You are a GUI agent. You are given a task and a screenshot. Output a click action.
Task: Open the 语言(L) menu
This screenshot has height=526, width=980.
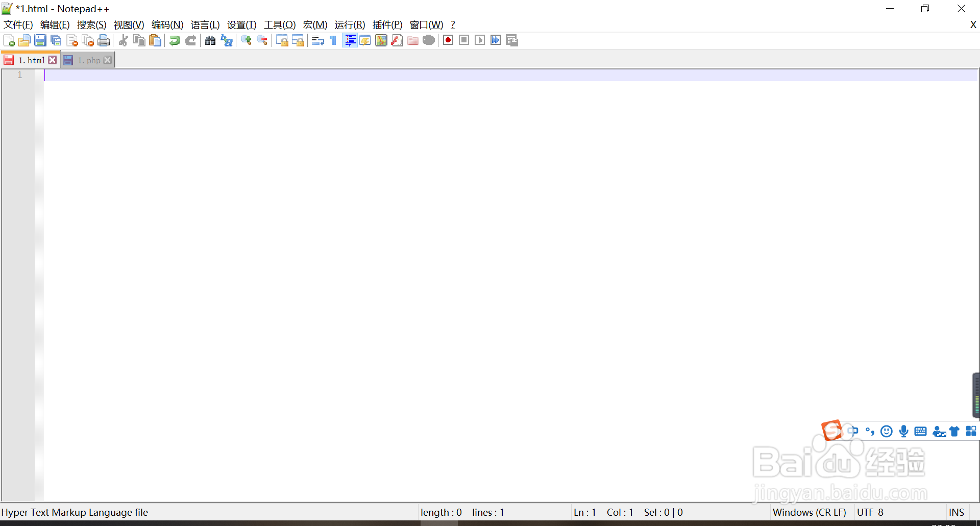[x=205, y=25]
